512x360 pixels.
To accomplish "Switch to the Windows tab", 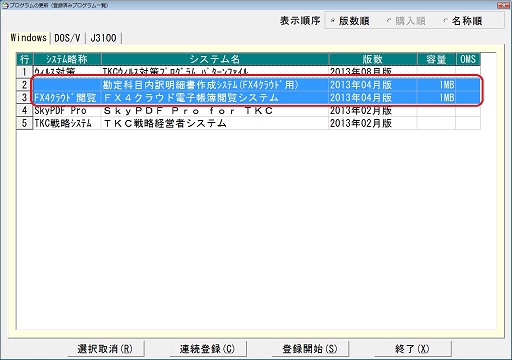I will (28, 38).
